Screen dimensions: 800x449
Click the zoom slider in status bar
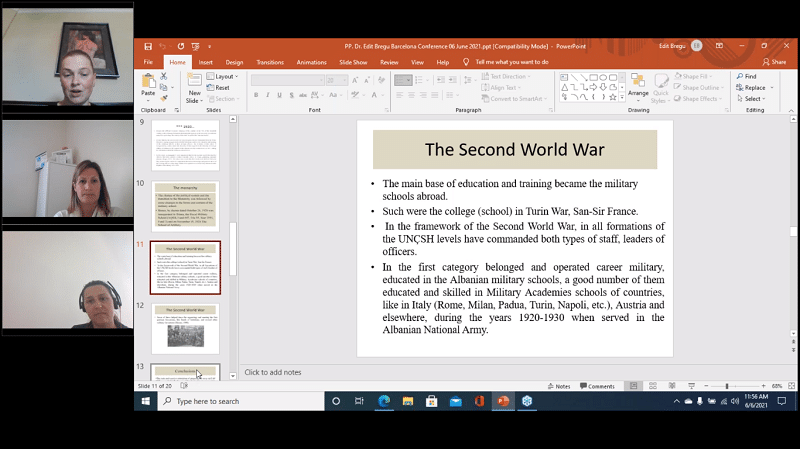(x=727, y=386)
